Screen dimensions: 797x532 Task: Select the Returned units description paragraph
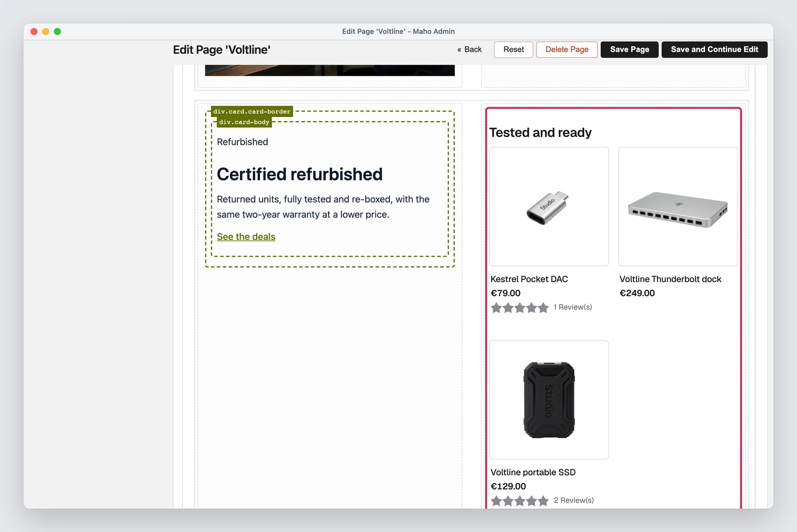click(x=323, y=207)
